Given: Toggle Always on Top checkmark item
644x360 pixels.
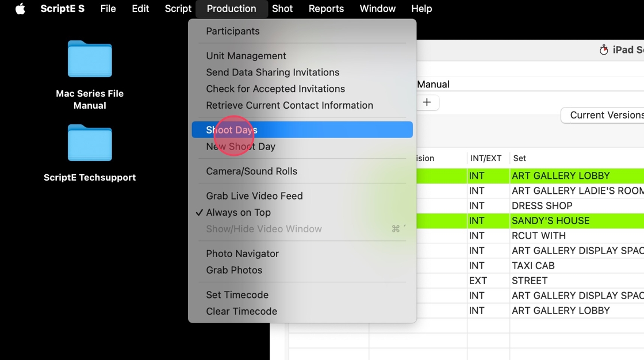Looking at the screenshot, I should 238,212.
